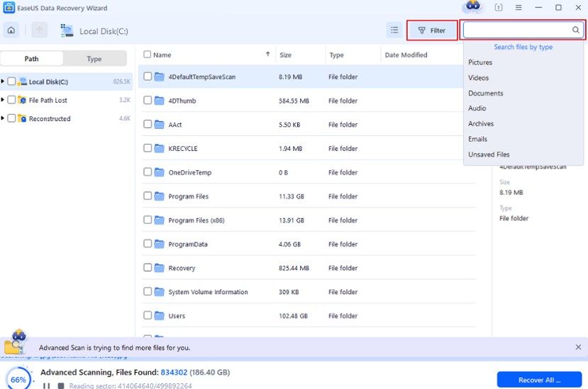Sort by Name using the arrow
Viewport: 588px width, 389px height.
point(267,55)
